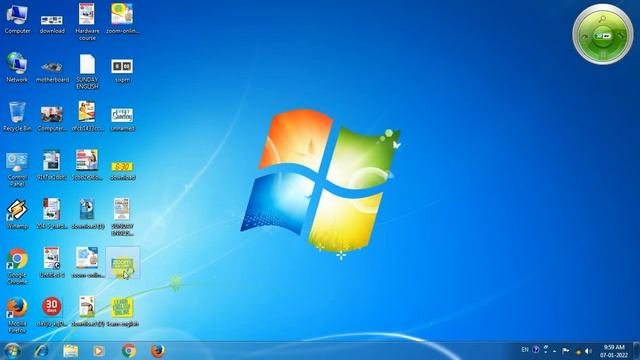Open the Windows Start menu
Screen dimensions: 640x360
[12, 351]
